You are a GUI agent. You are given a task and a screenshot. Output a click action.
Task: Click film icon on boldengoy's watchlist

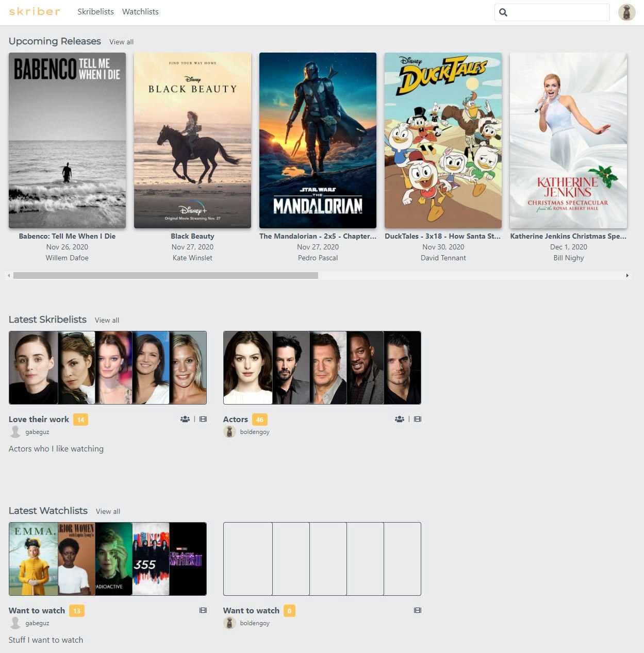pos(418,610)
